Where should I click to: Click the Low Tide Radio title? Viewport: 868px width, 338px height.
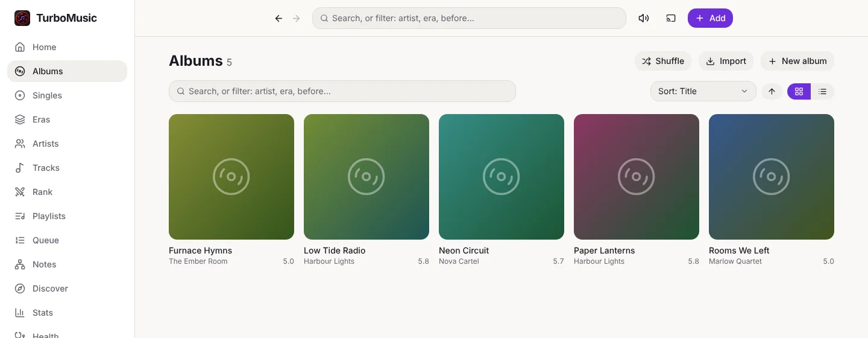[335, 250]
